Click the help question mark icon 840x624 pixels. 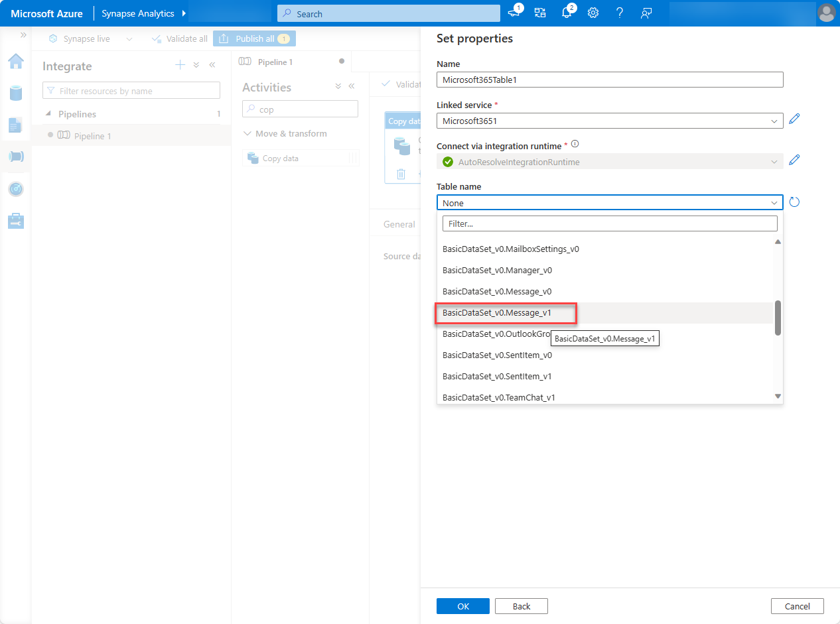(619, 13)
